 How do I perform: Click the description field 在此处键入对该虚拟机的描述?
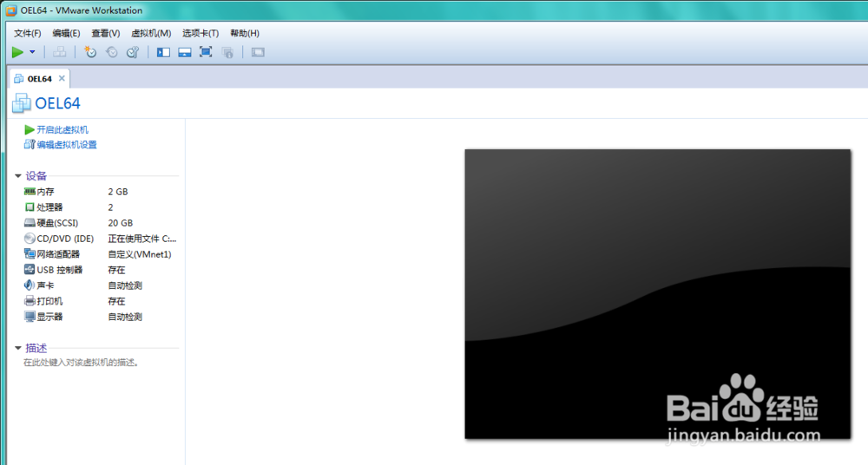click(x=81, y=363)
